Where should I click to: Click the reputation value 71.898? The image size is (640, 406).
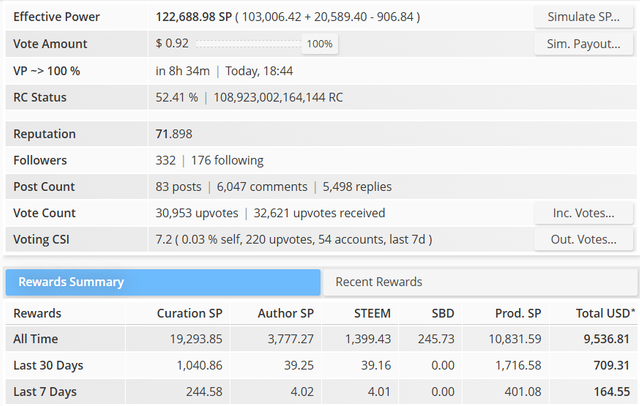click(x=174, y=134)
